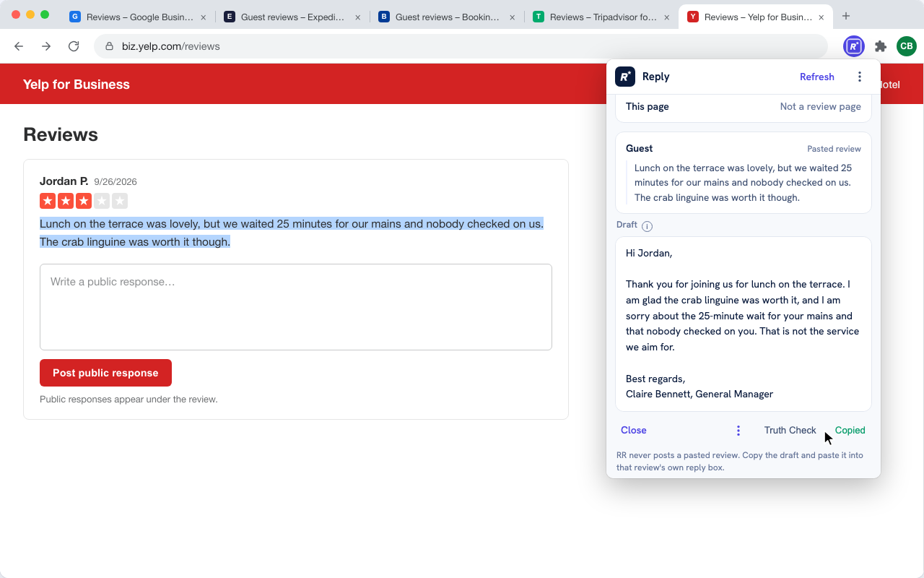
Task: Open a new browser tab with plus
Action: click(x=846, y=16)
